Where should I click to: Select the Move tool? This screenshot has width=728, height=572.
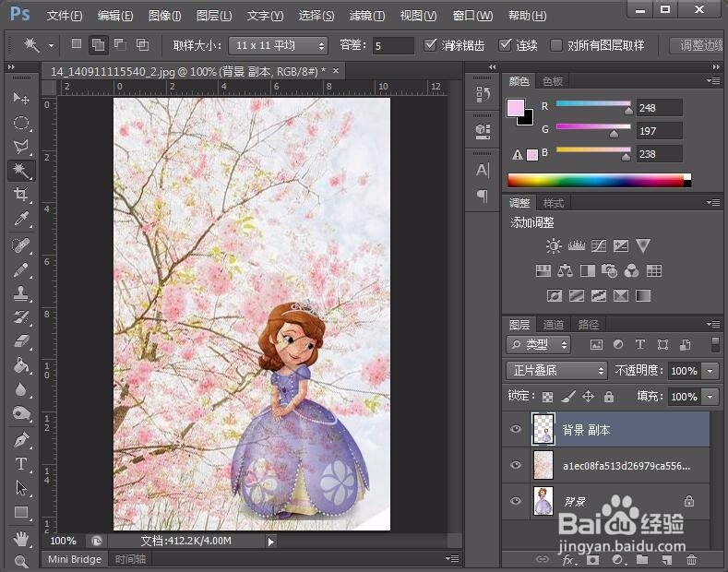pyautogui.click(x=21, y=98)
